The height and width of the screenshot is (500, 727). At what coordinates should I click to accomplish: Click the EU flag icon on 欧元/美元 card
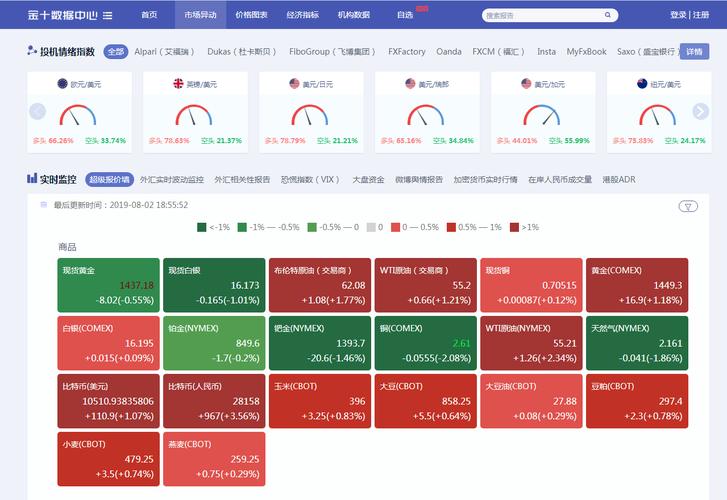pyautogui.click(x=62, y=85)
